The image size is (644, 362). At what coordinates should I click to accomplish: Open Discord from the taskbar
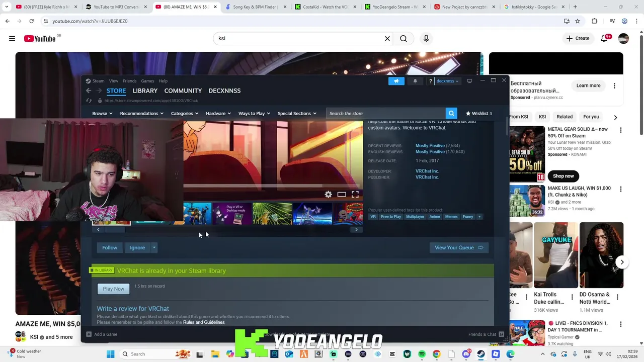466,354
